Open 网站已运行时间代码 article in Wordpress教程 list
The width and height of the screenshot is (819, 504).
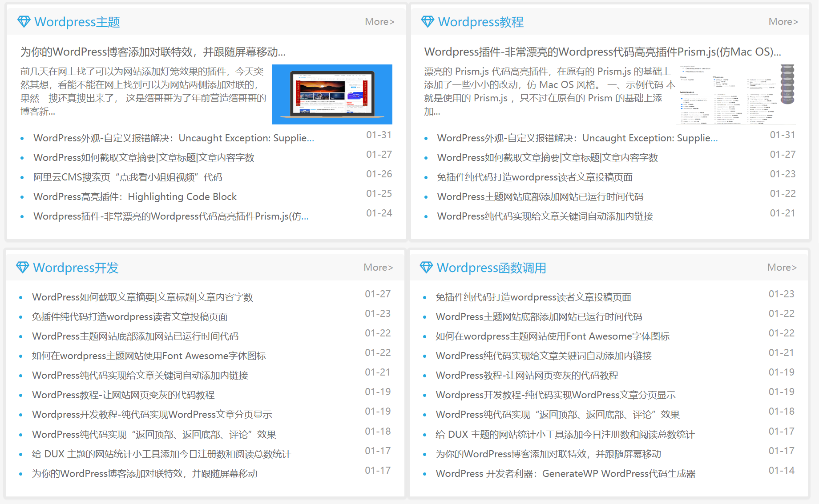540,197
